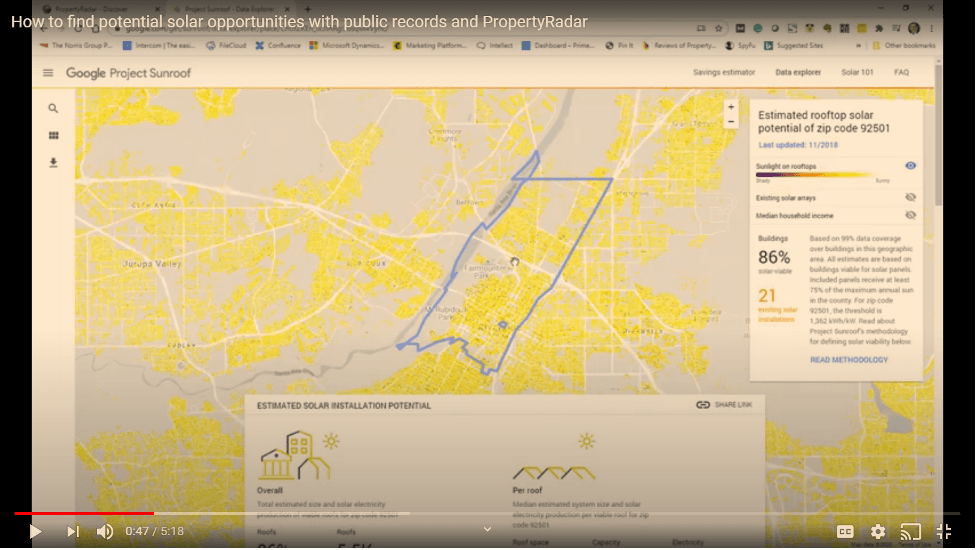
Task: Open YouTube player settings gear
Action: (877, 531)
